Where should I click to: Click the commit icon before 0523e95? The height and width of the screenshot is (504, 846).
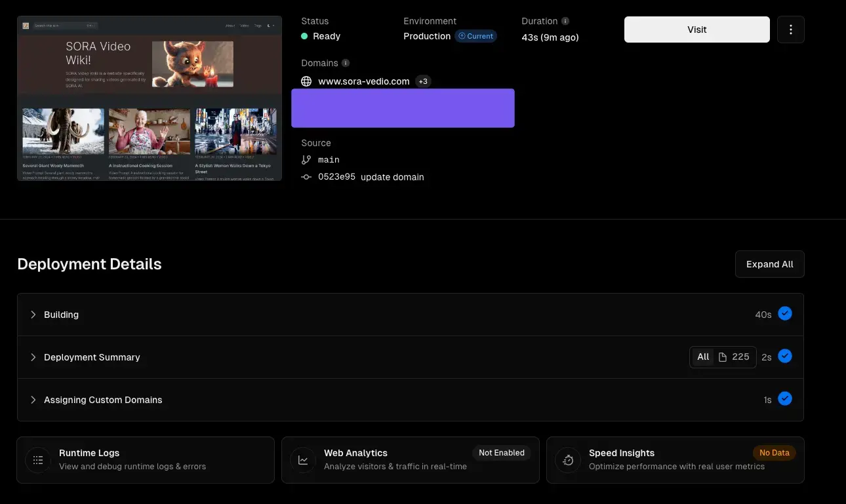pos(306,177)
